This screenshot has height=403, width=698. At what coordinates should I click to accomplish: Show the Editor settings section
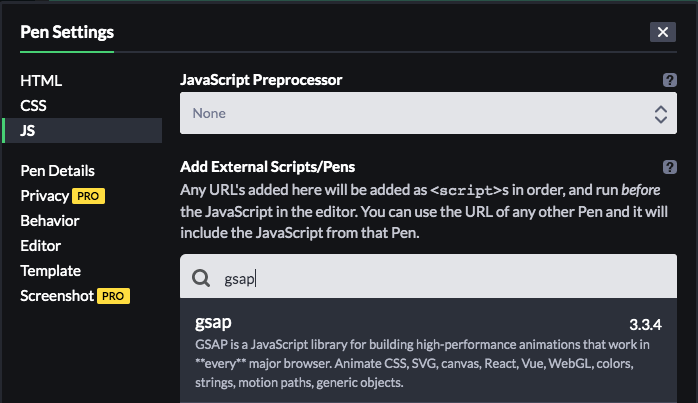click(x=40, y=246)
